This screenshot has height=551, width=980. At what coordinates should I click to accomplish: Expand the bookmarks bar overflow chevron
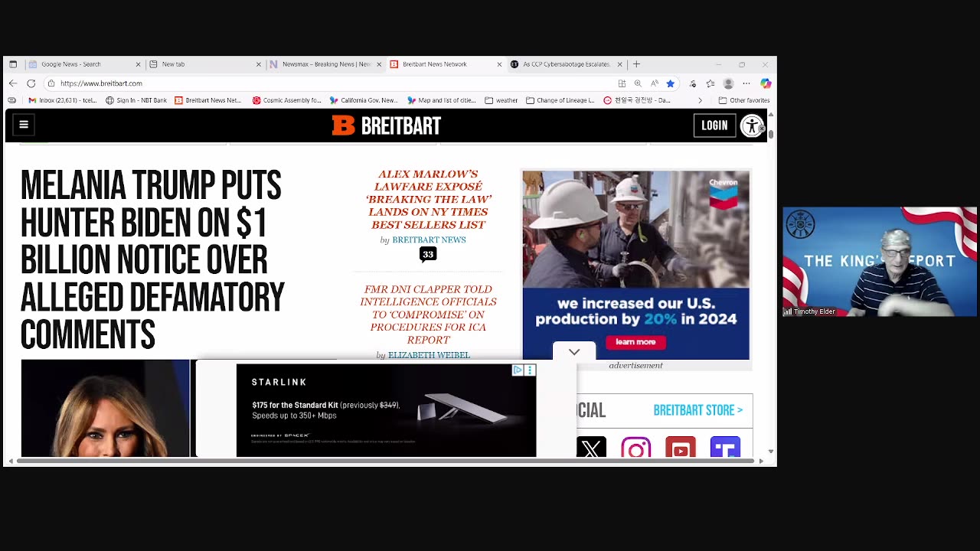[700, 100]
